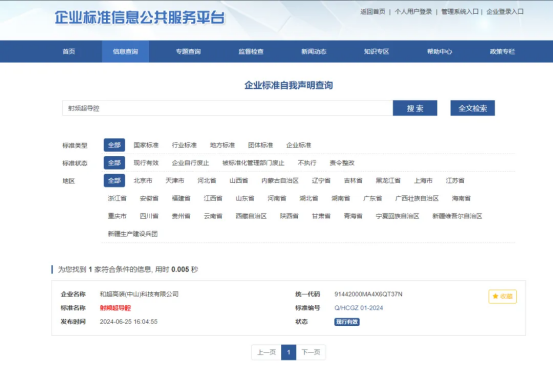Select 国家标准 standard type filter
Viewport: 553px width, 370px height.
tap(146, 145)
